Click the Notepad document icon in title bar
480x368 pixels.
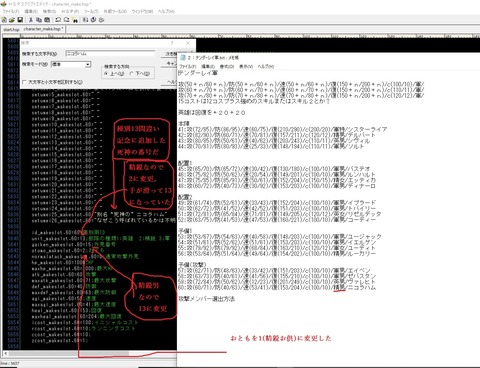pyautogui.click(x=183, y=58)
